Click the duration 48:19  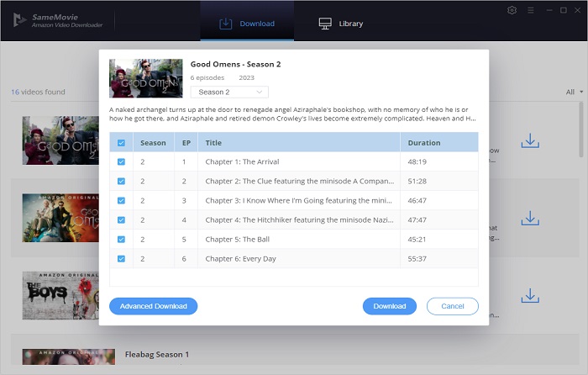pos(417,161)
